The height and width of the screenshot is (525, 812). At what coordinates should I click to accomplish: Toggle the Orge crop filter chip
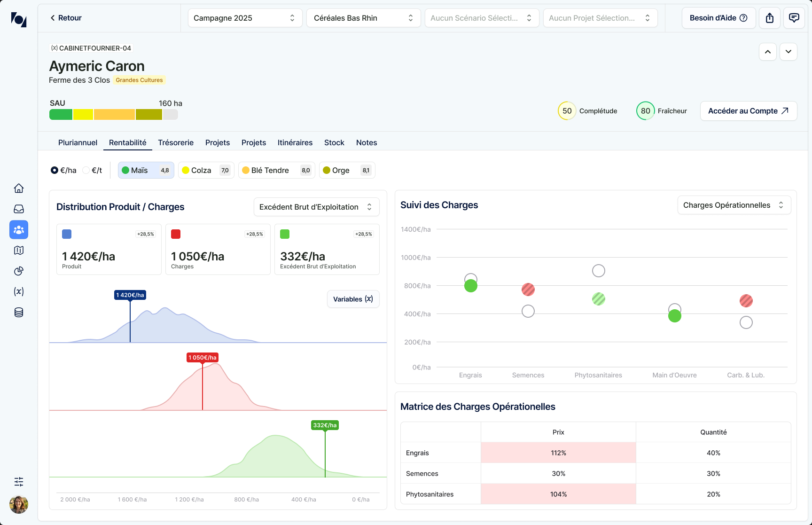coord(347,170)
